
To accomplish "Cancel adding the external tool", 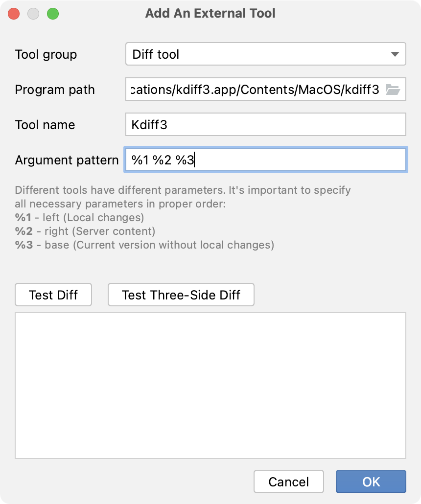I will click(289, 481).
